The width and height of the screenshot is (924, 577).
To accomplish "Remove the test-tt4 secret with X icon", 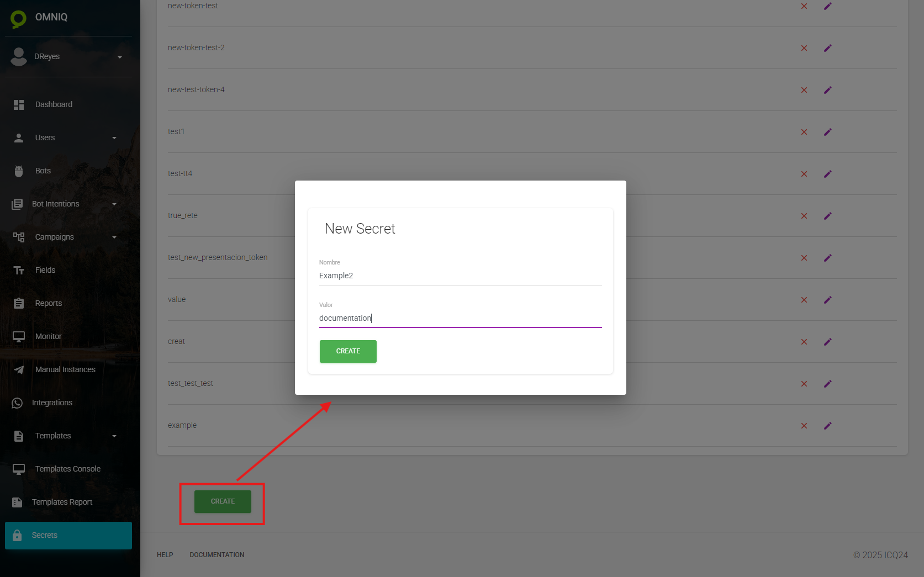I will 804,174.
